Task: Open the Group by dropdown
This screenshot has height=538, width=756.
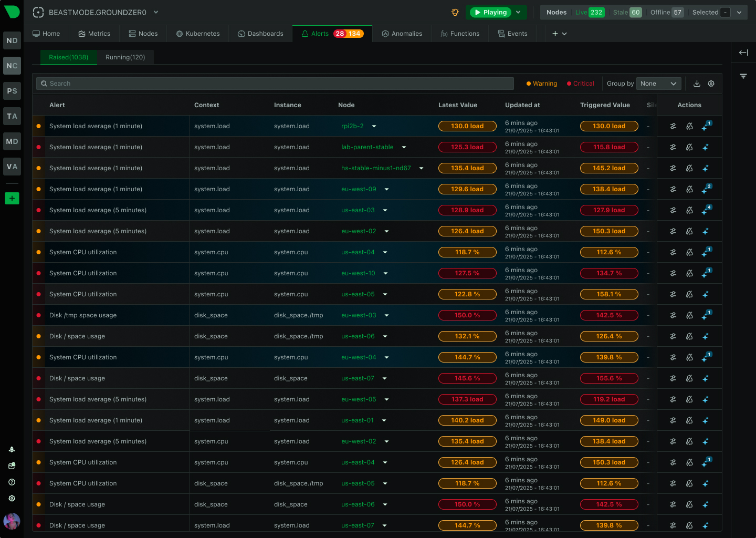Action: [x=658, y=83]
